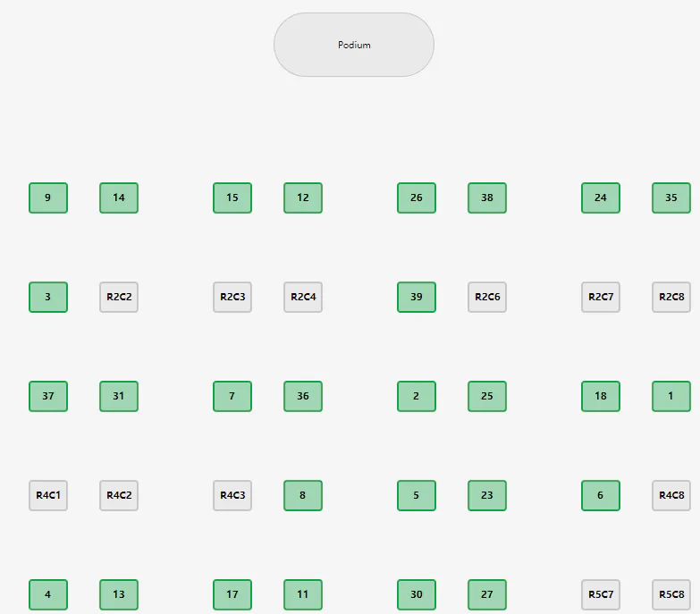The height and width of the screenshot is (614, 700).
Task: Choose empty seat R4C1
Action: click(x=48, y=495)
